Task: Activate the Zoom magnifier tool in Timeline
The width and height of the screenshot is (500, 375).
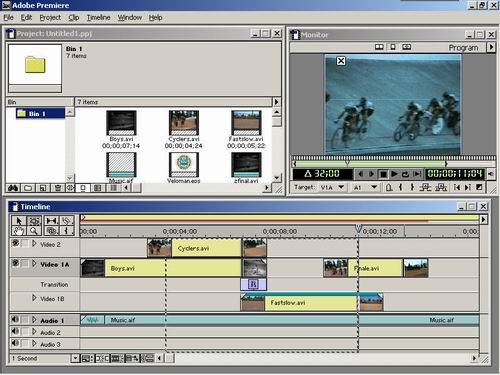Action: point(34,230)
